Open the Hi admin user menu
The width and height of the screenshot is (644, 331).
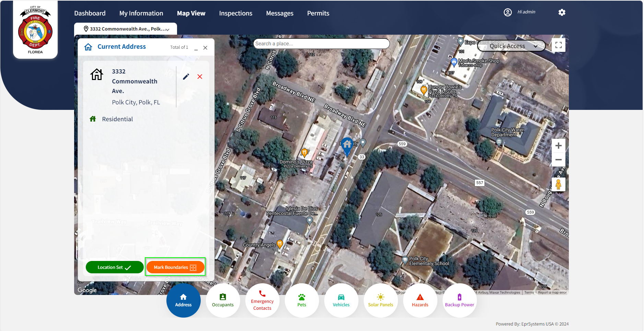point(520,12)
